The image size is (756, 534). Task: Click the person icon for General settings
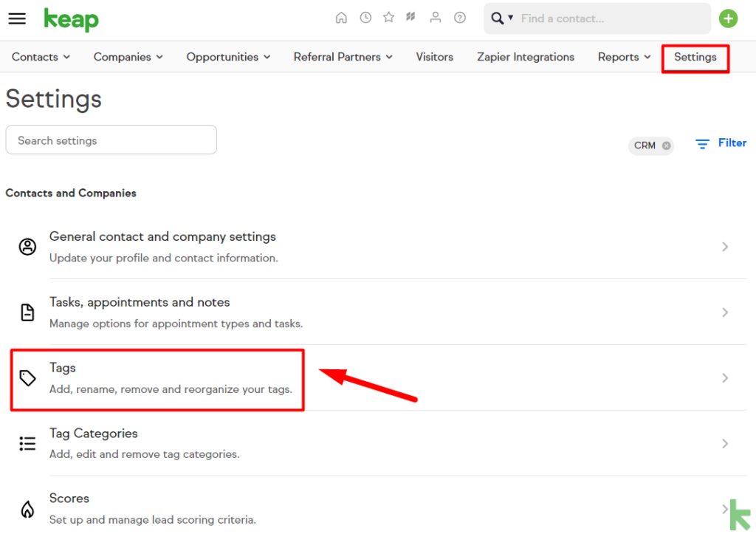click(x=27, y=247)
